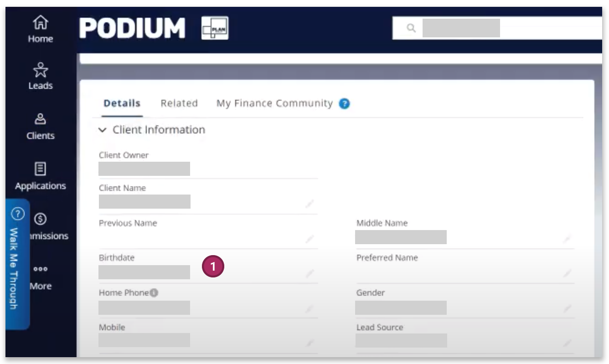Switch to the Details tab
609x364 pixels.
click(122, 103)
